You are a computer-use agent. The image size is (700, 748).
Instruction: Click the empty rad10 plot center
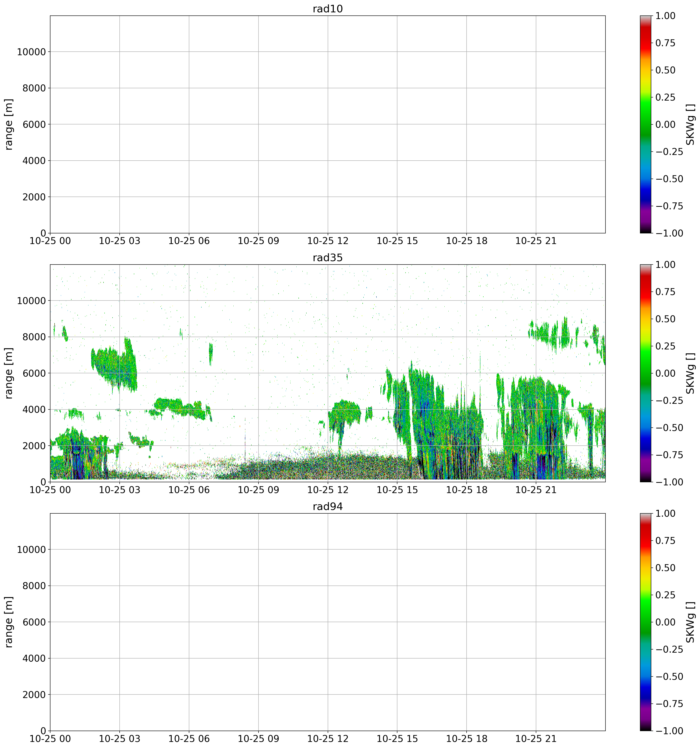click(x=328, y=124)
